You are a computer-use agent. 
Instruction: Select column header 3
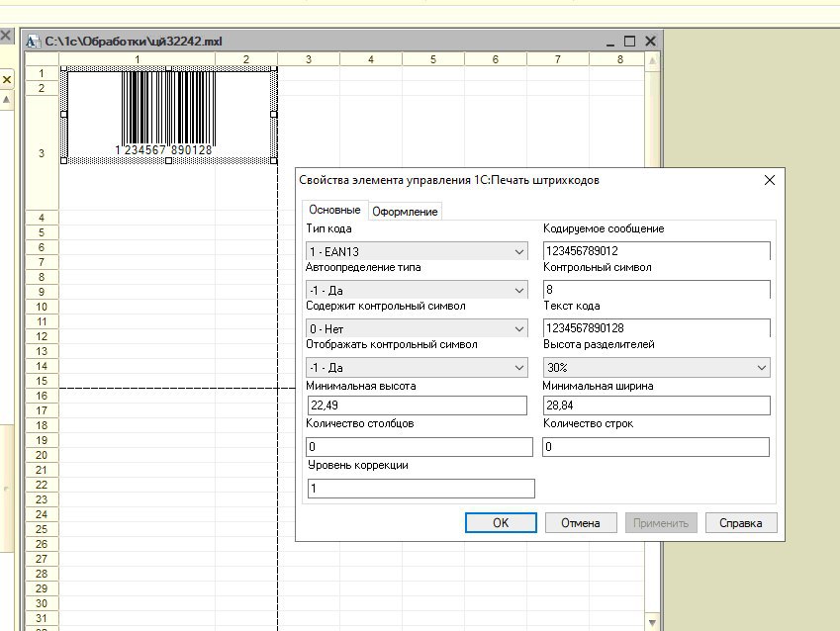[x=309, y=59]
